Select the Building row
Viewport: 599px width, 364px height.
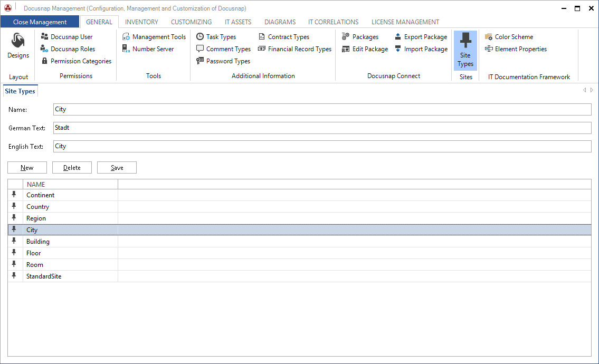coord(300,242)
